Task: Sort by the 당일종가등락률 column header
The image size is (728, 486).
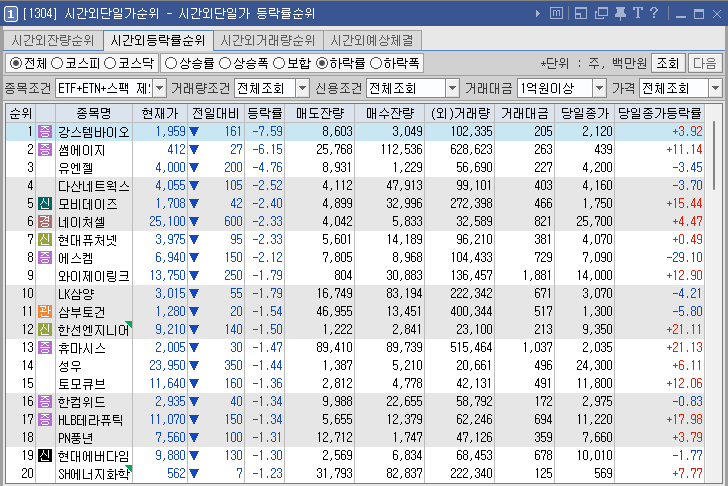Action: pyautogui.click(x=659, y=113)
